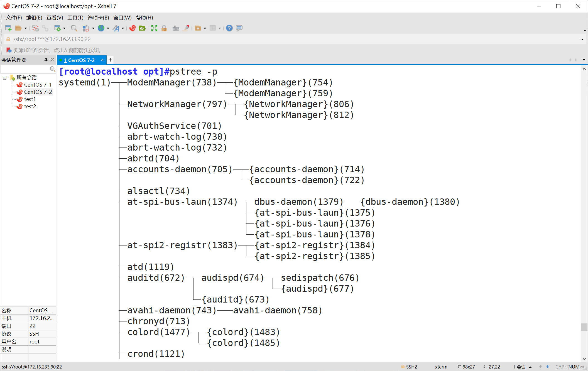Click the session manager search field

(25, 69)
